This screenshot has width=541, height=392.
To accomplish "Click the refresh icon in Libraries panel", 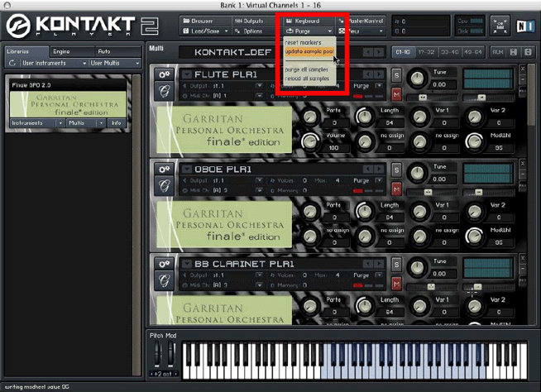I will 12,63.
